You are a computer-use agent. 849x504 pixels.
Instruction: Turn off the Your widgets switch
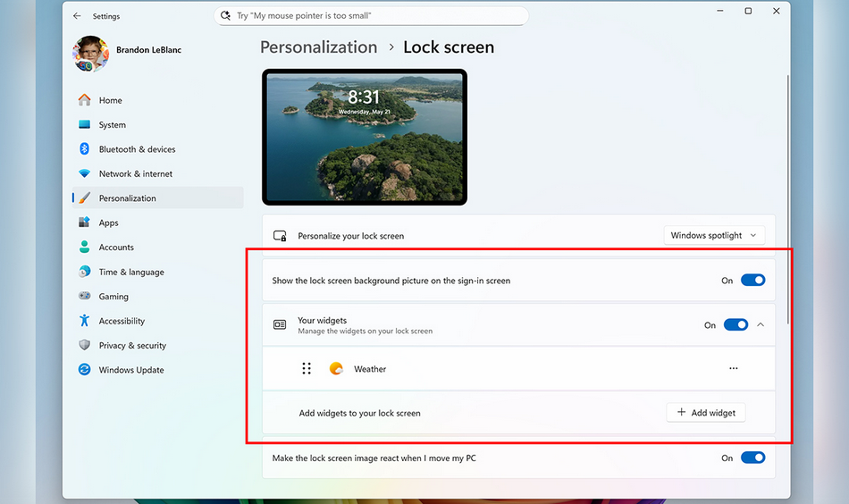point(736,324)
